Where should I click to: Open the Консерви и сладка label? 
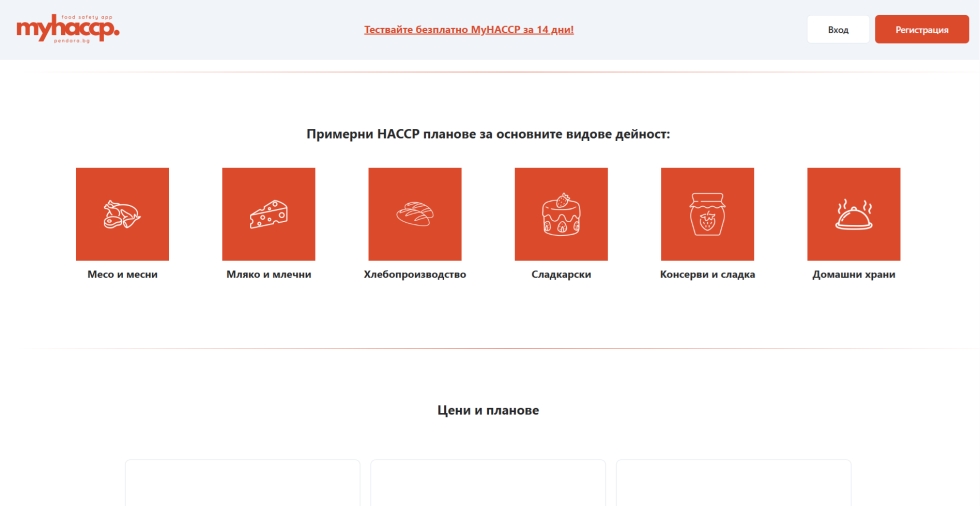pyautogui.click(x=707, y=274)
